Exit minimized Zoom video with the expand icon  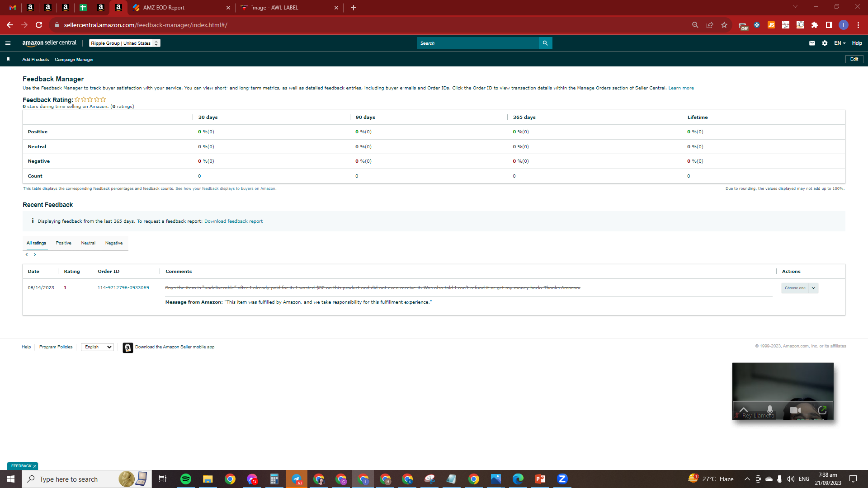pyautogui.click(x=822, y=410)
